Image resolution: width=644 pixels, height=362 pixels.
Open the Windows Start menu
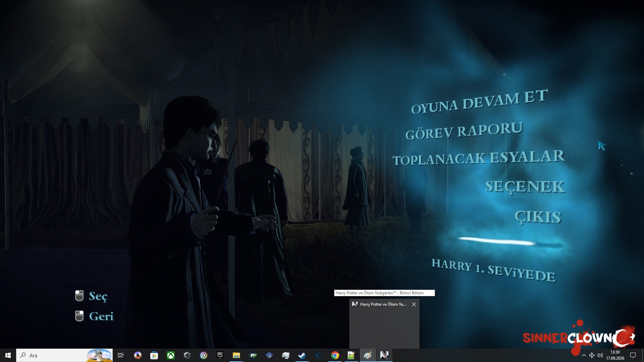pos(8,355)
